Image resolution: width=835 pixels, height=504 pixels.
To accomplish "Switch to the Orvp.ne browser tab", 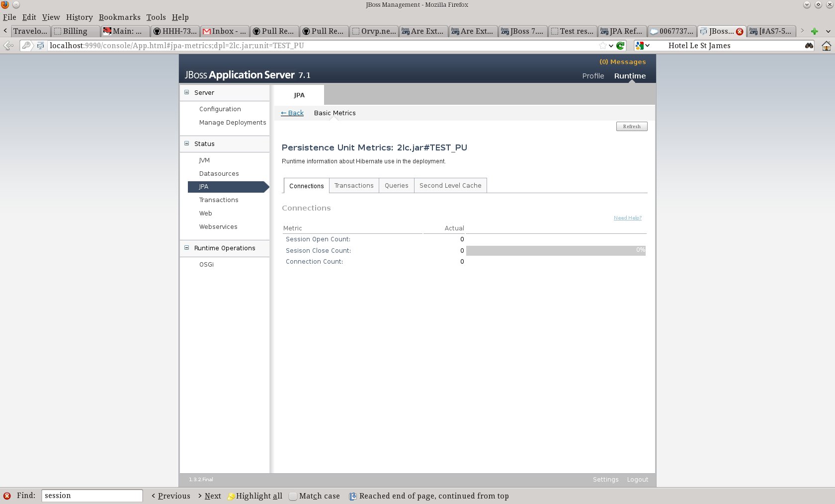I will (374, 31).
